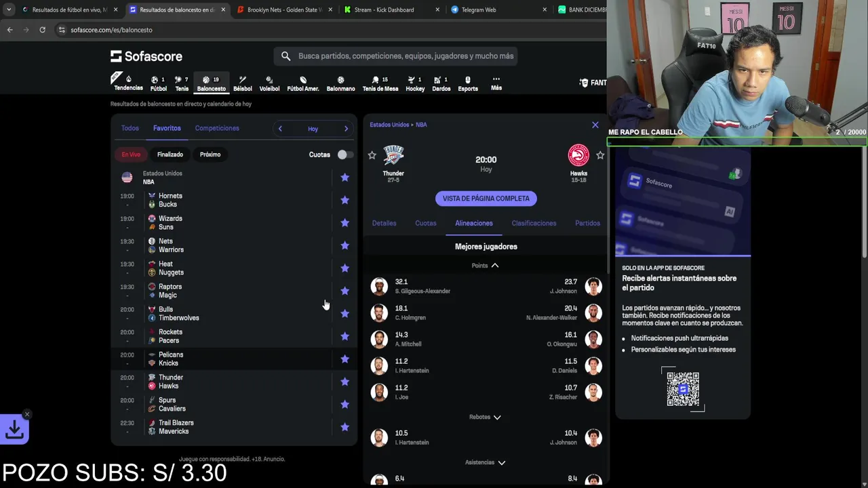868x488 pixels.
Task: Filter by Próximo matches
Action: point(210,155)
